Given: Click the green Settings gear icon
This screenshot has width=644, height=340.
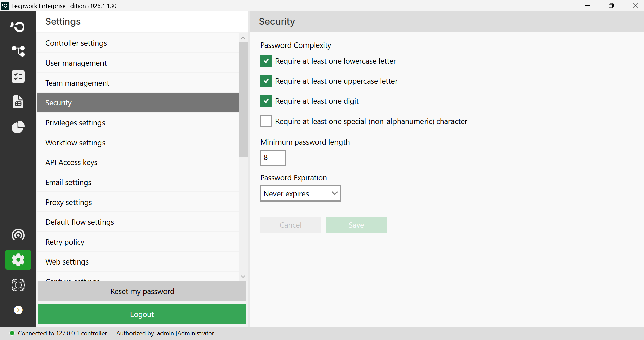Looking at the screenshot, I should [x=18, y=260].
